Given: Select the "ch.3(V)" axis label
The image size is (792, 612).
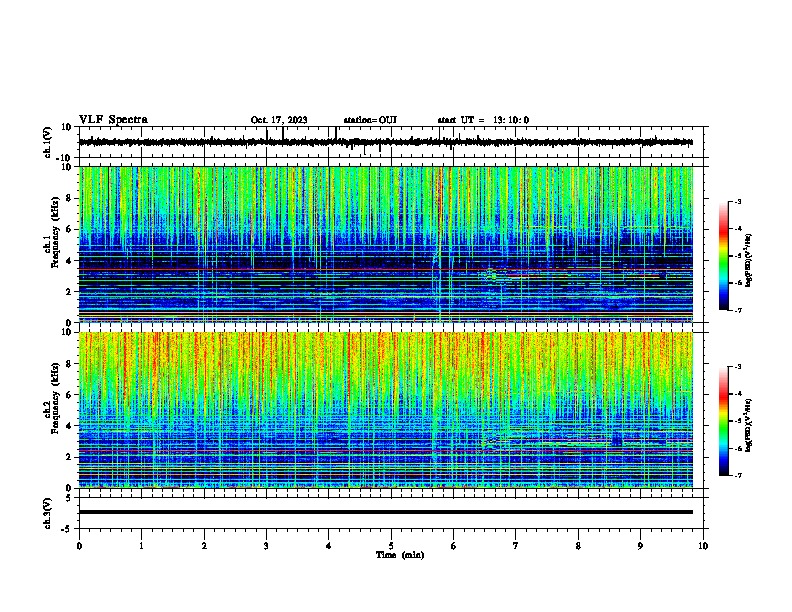Looking at the screenshot, I should [48, 514].
